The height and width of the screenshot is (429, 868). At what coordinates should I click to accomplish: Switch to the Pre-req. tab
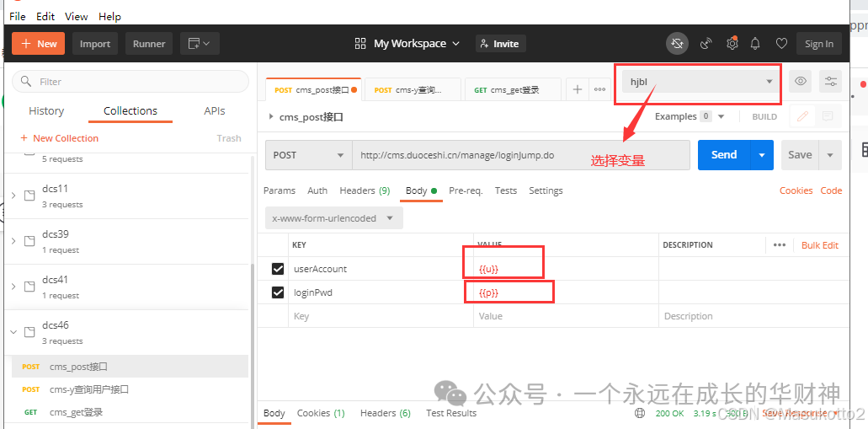pyautogui.click(x=466, y=190)
